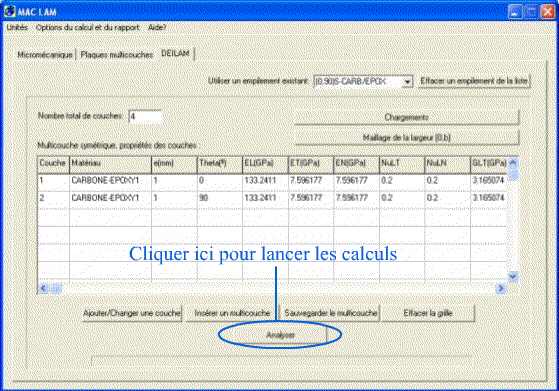
Task: Click the Nombre total de couches field
Action: (145, 117)
